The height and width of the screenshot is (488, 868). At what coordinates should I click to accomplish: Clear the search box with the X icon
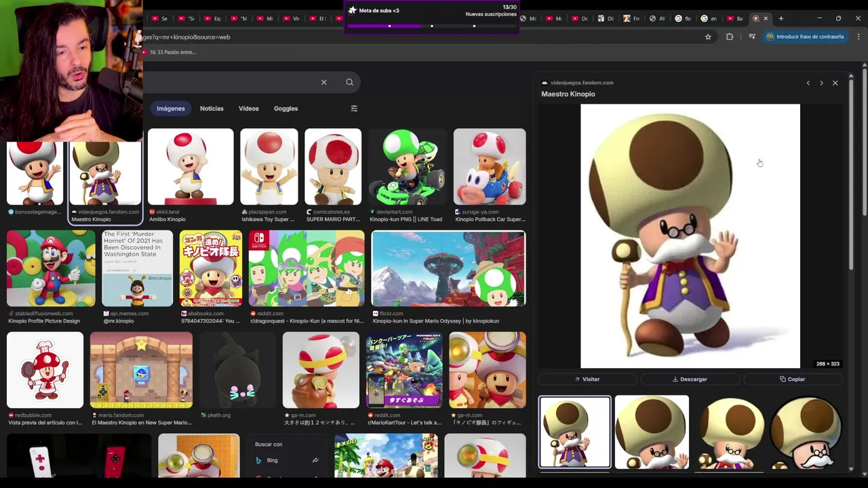click(323, 83)
